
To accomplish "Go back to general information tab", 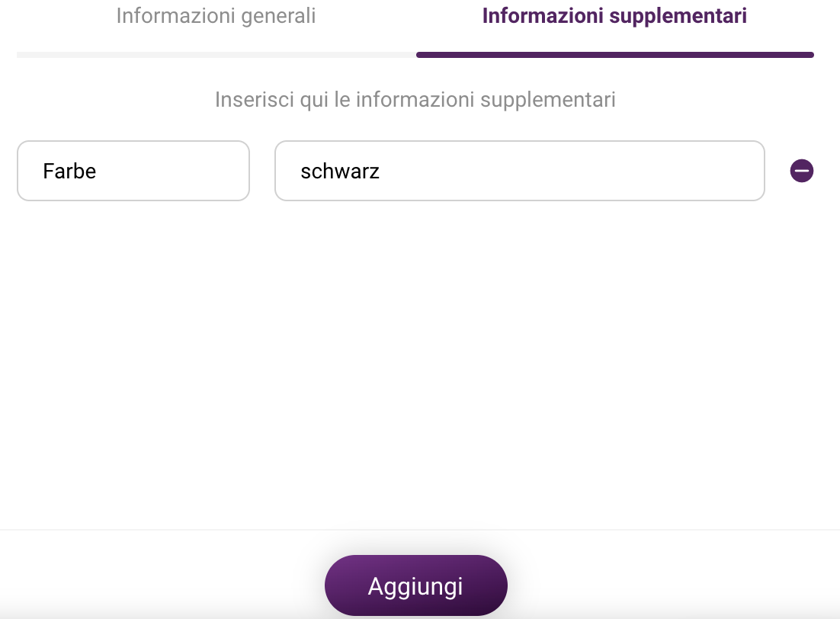I will 216,16.
